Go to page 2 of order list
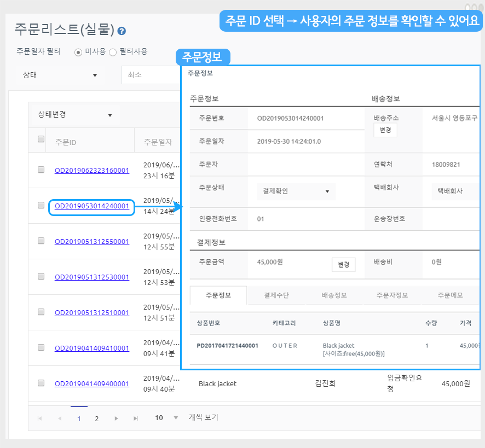 (96, 418)
